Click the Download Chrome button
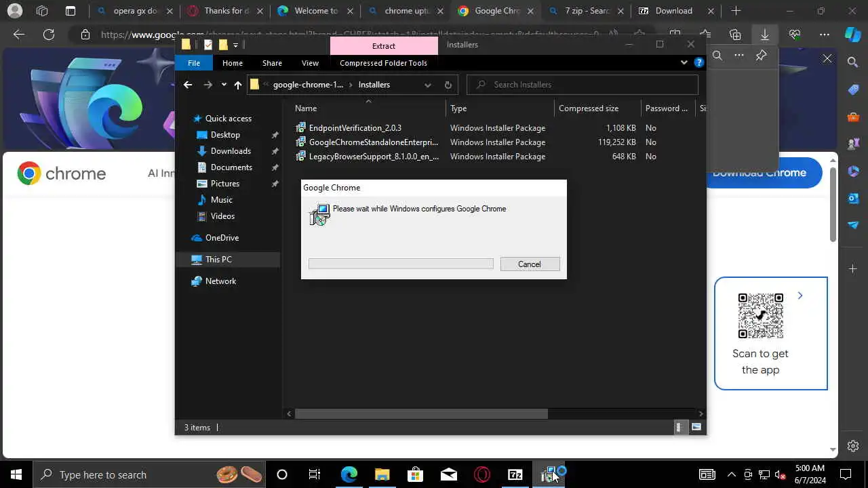The height and width of the screenshot is (488, 868). pos(759,173)
